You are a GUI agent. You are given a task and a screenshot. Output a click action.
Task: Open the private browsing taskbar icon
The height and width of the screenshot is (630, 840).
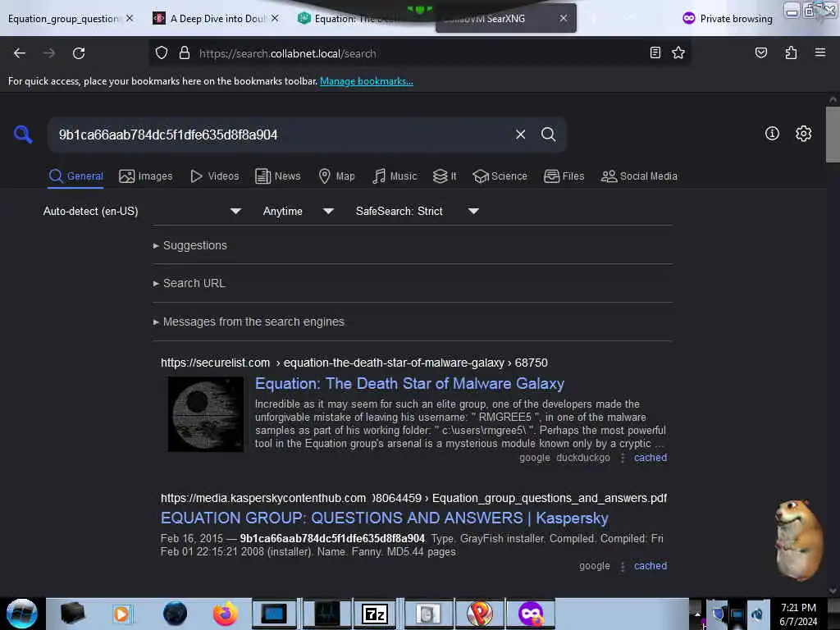click(x=531, y=614)
